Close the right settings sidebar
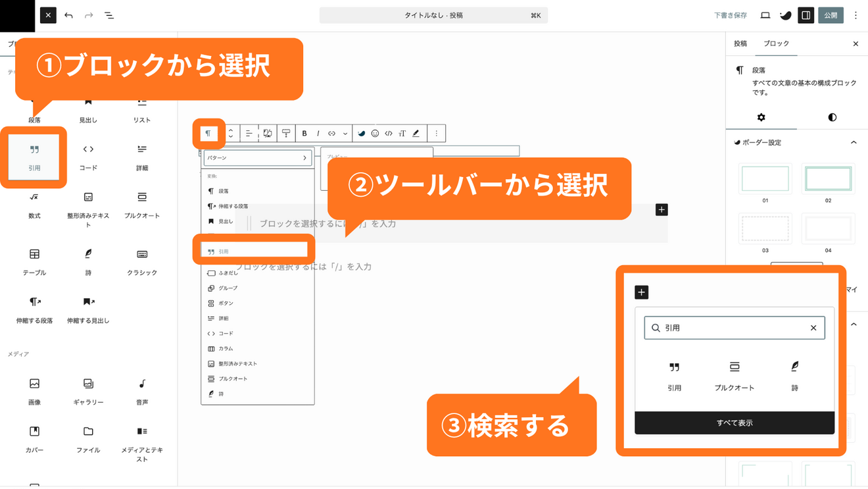The height and width of the screenshot is (489, 868). [x=856, y=43]
